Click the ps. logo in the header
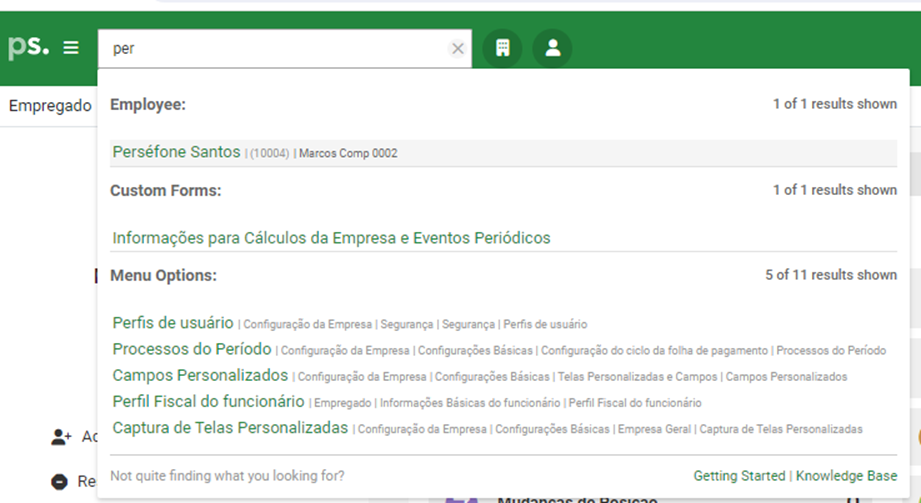Screen dimensions: 921x503 [x=28, y=47]
